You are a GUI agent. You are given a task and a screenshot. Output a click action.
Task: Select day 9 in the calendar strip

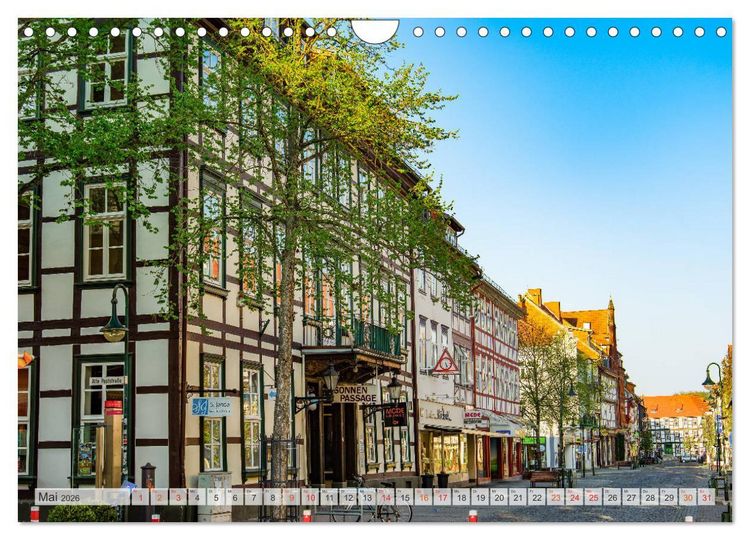coord(291,497)
